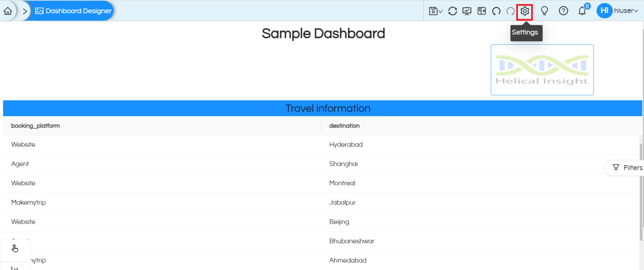The image size is (644, 270).
Task: Click the lightbulb tips icon
Action: pos(545,11)
